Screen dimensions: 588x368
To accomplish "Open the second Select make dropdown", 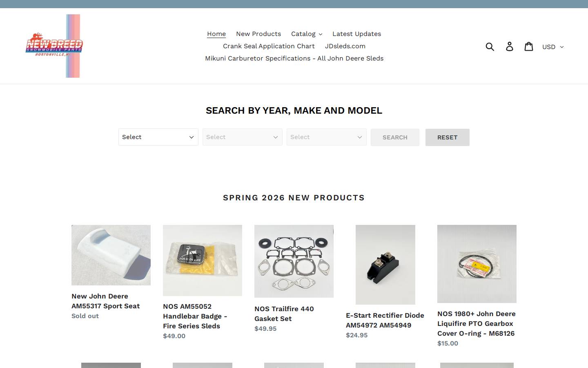I will [243, 137].
